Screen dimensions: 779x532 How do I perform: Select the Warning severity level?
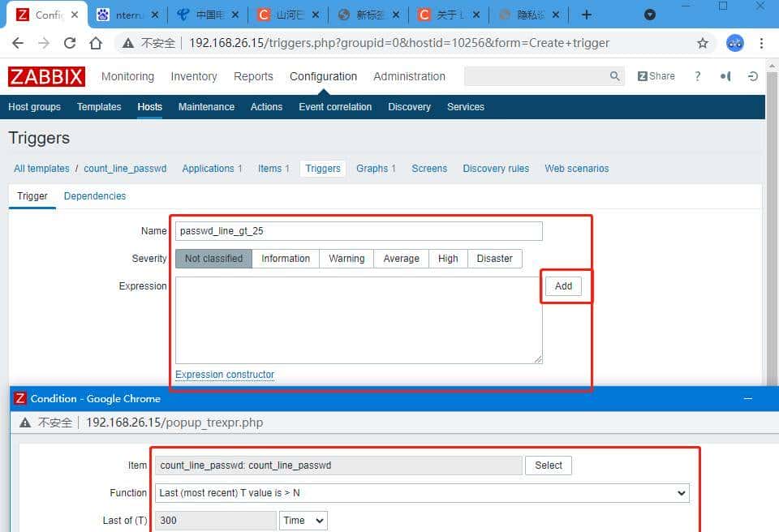(x=346, y=258)
